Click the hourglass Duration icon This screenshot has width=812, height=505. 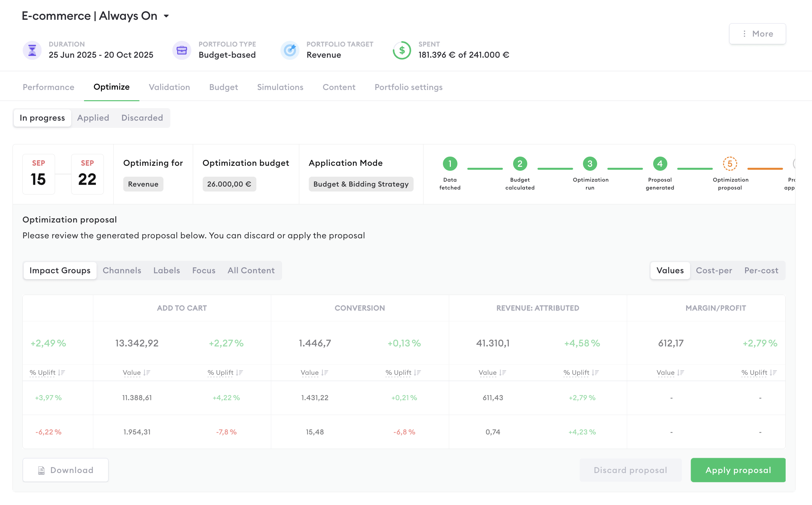[x=32, y=50]
